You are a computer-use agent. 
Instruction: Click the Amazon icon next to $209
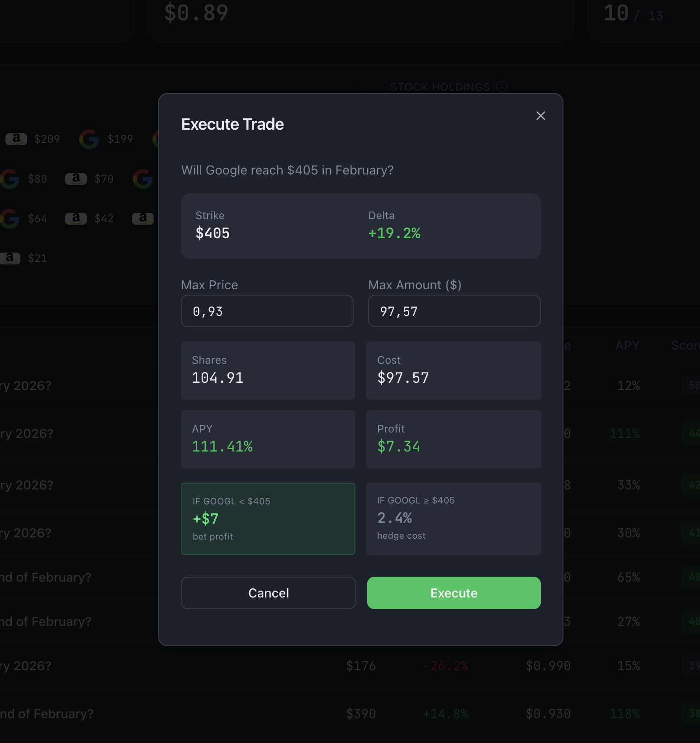coord(16,139)
